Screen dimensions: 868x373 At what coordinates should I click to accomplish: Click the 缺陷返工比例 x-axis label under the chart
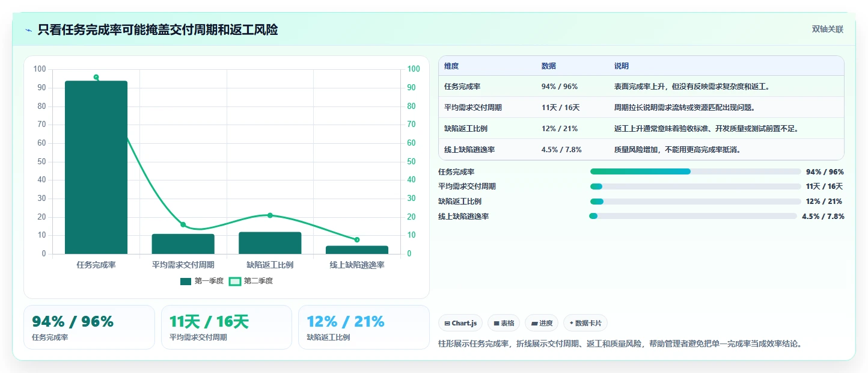point(270,265)
